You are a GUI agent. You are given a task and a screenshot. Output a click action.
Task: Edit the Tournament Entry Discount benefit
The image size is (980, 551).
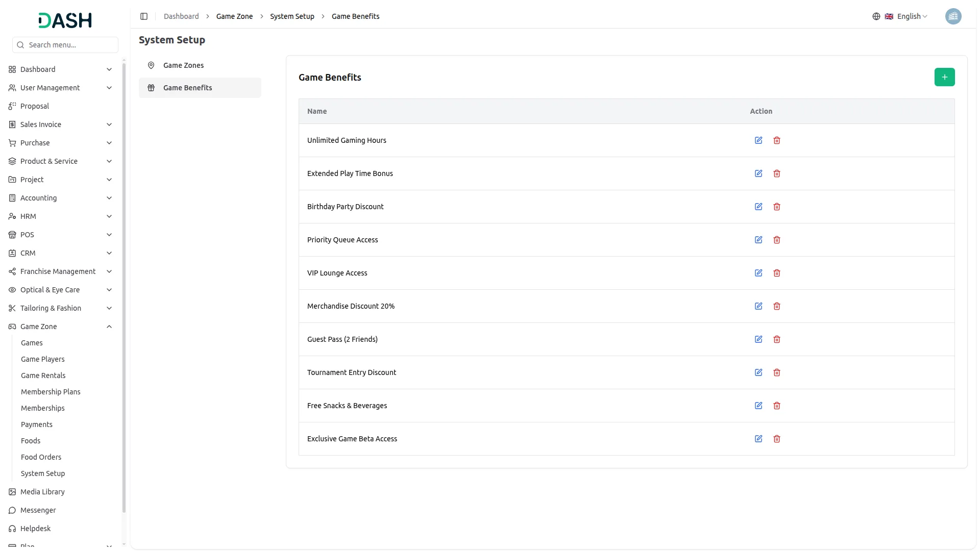click(758, 372)
